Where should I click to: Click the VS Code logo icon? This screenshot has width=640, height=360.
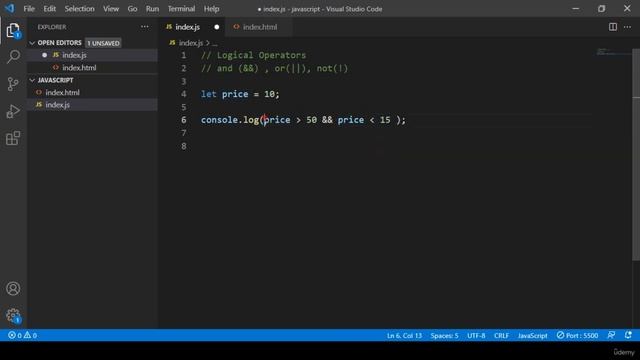9,8
